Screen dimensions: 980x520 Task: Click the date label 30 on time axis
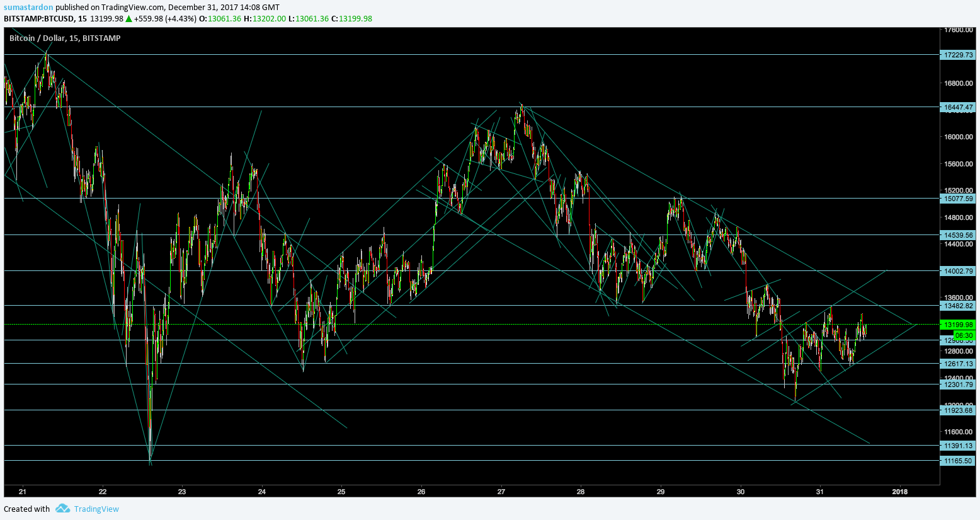pyautogui.click(x=741, y=492)
